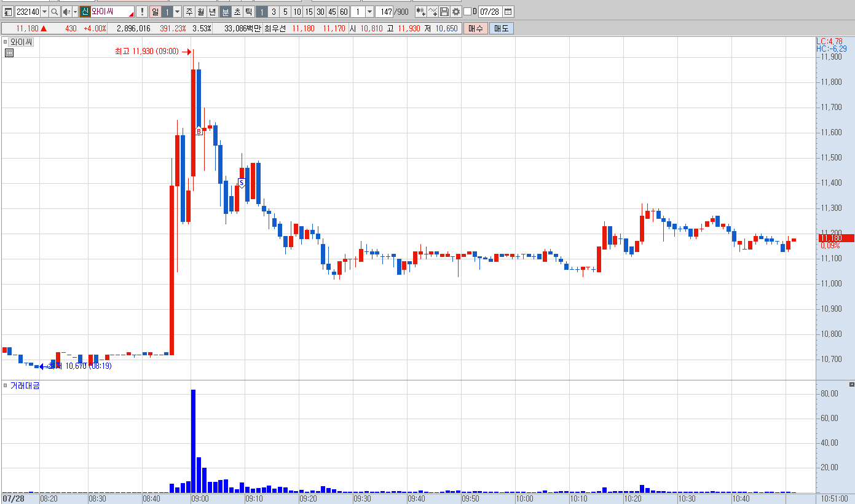The image size is (855, 504).
Task: Open the calendar date picker icon
Action: click(508, 12)
